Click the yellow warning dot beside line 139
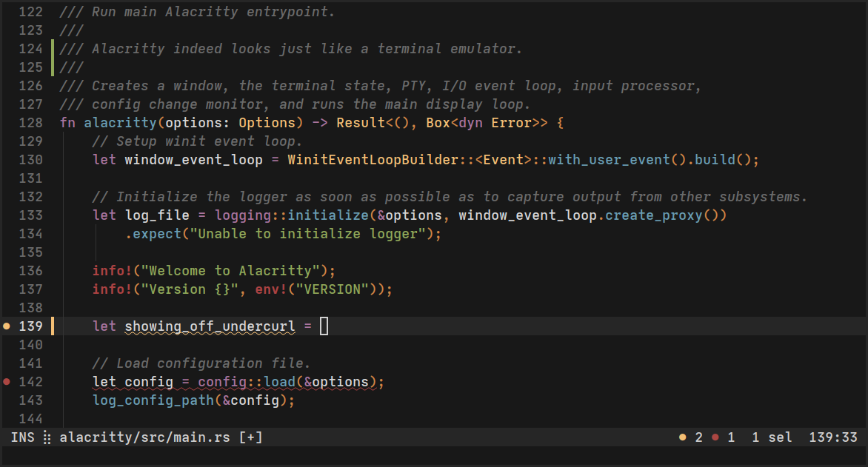This screenshot has width=868, height=467. (7, 326)
